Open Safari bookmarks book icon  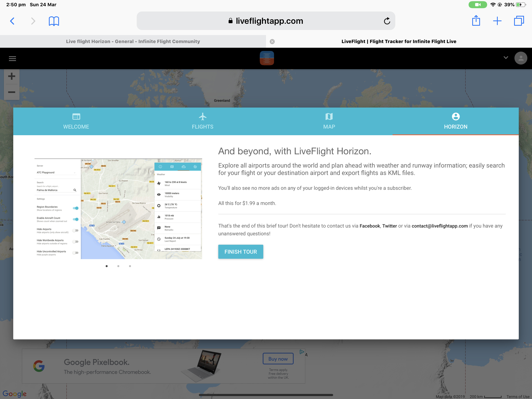(x=54, y=21)
